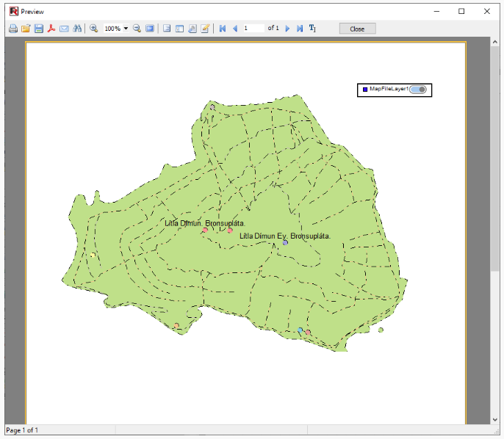Click the Close button in the toolbar
The image size is (504, 439).
[x=357, y=29]
